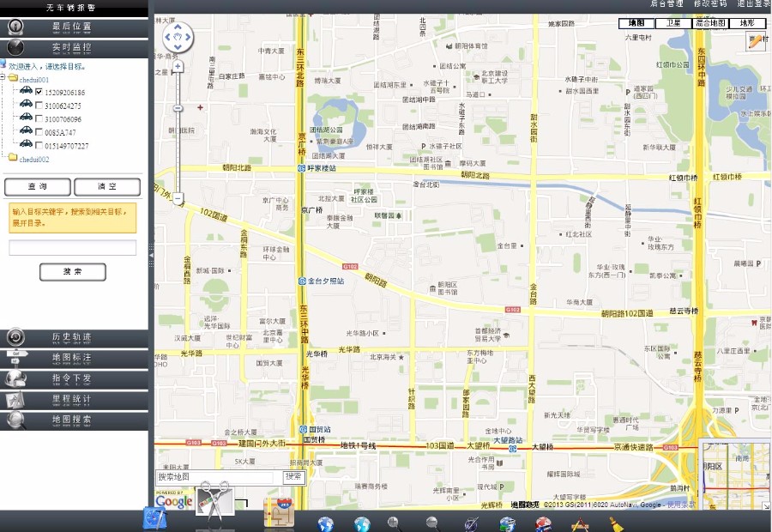Click the 里程统计 mileage statistics icon

point(14,398)
